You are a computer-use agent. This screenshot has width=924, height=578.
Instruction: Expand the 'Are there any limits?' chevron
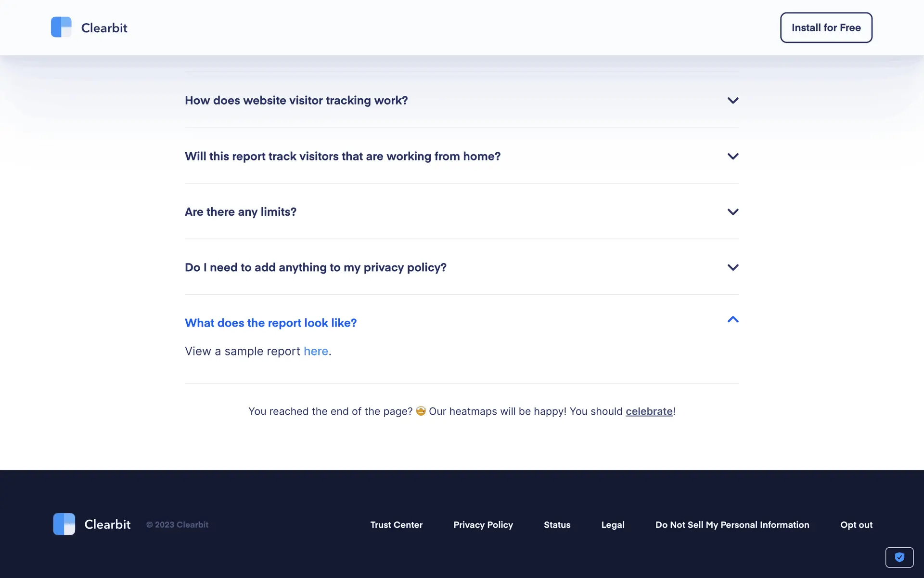tap(732, 212)
